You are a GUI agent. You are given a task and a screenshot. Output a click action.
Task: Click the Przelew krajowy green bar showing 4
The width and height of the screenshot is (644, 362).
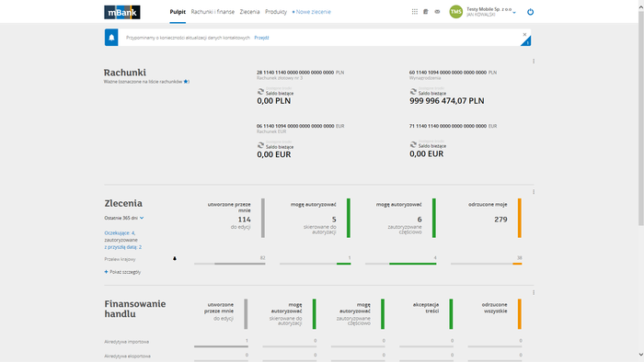(x=413, y=264)
